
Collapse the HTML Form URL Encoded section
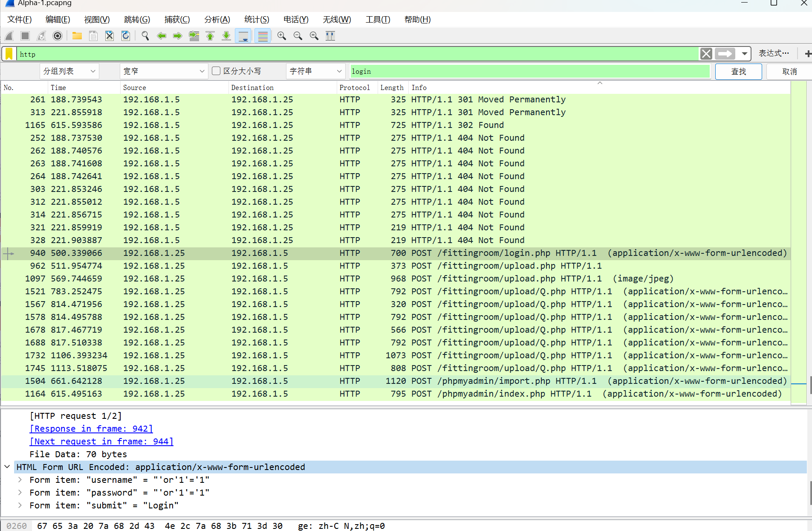[7, 467]
